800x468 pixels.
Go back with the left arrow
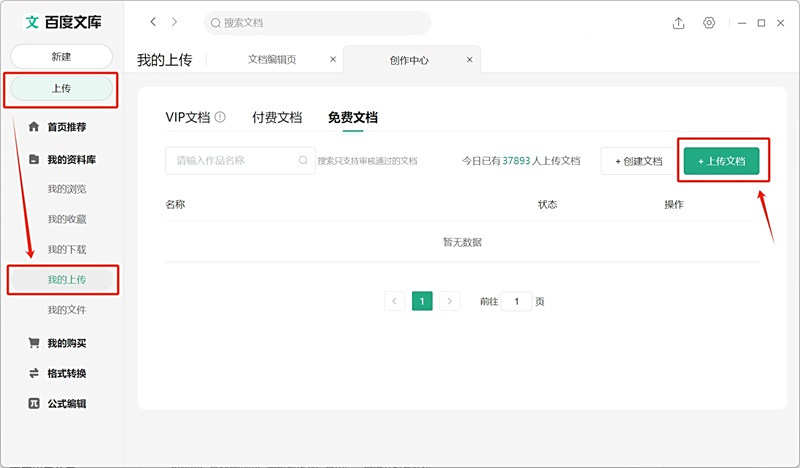point(153,22)
